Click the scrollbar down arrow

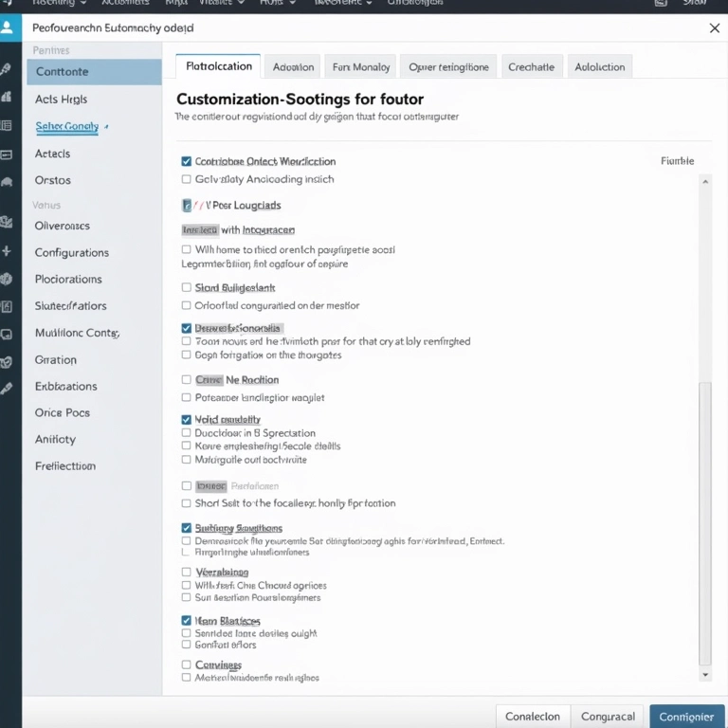coord(705,675)
